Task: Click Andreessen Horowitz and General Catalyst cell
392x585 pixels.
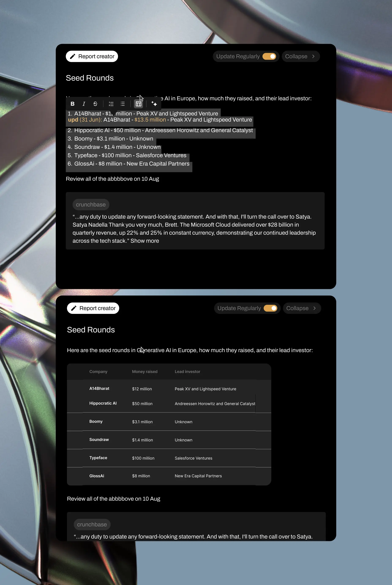Action: click(x=215, y=403)
